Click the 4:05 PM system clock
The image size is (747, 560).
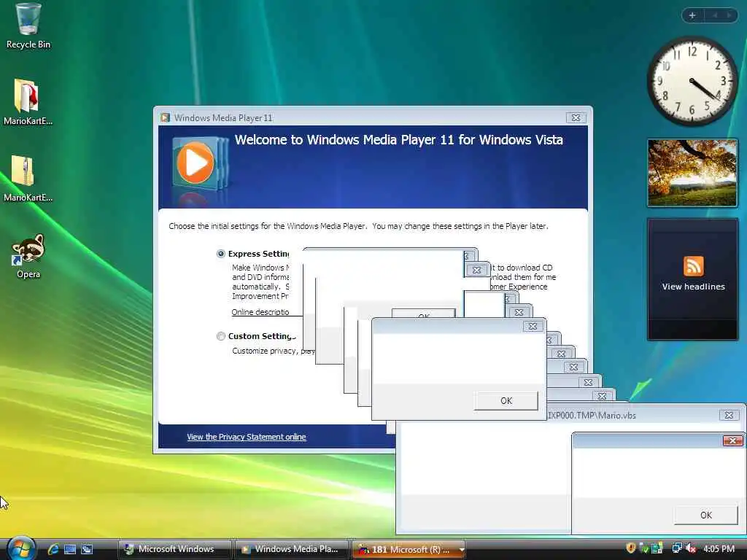[x=719, y=548]
